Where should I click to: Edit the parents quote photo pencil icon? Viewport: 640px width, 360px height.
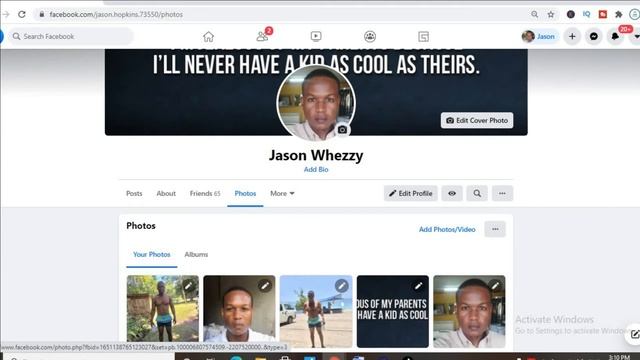point(418,286)
